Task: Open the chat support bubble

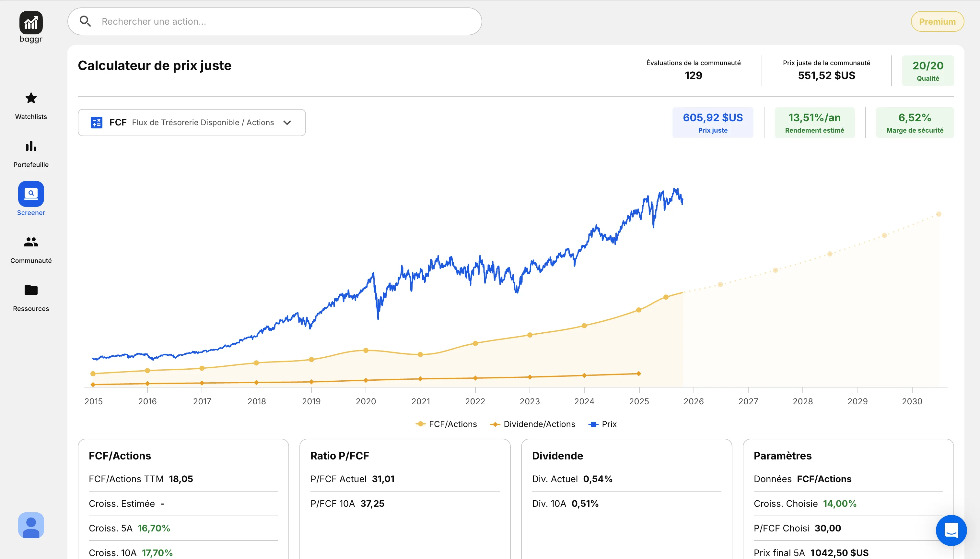Action: 951,530
